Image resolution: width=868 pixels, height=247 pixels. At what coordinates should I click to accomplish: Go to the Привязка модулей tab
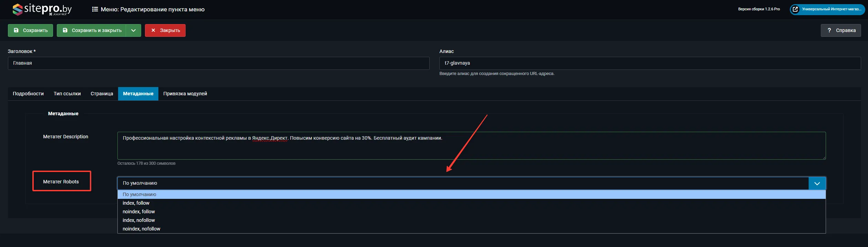tap(185, 94)
